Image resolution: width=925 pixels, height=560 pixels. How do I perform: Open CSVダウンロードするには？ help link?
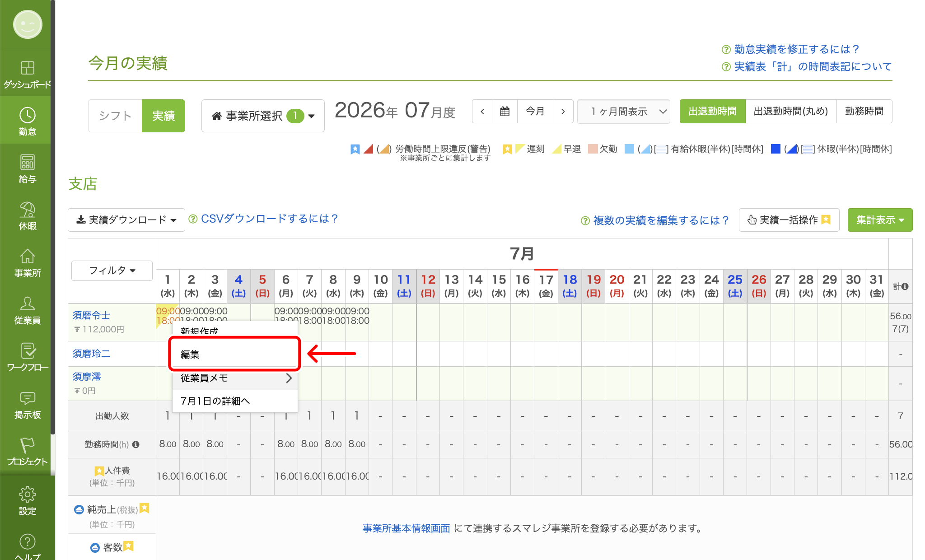point(269,219)
